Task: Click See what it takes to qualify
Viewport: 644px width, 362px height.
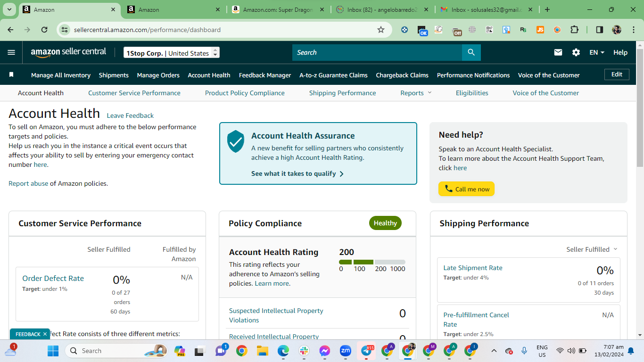Action: click(x=297, y=173)
